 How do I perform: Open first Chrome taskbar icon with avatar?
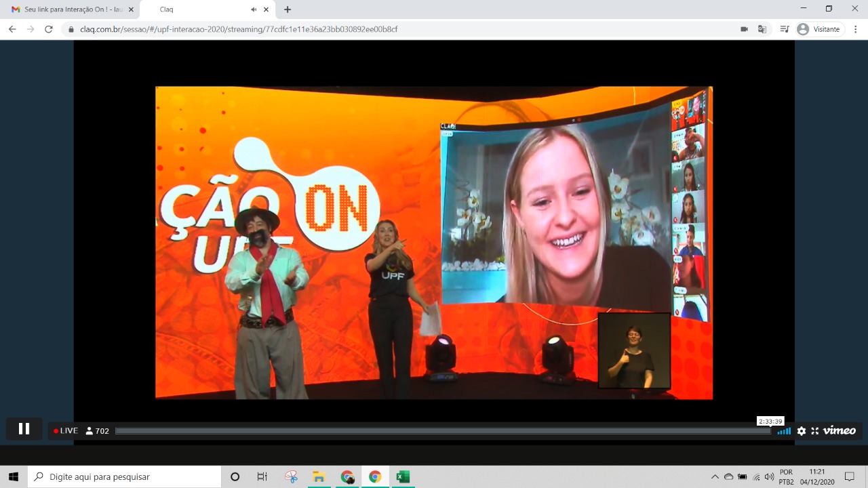click(347, 476)
